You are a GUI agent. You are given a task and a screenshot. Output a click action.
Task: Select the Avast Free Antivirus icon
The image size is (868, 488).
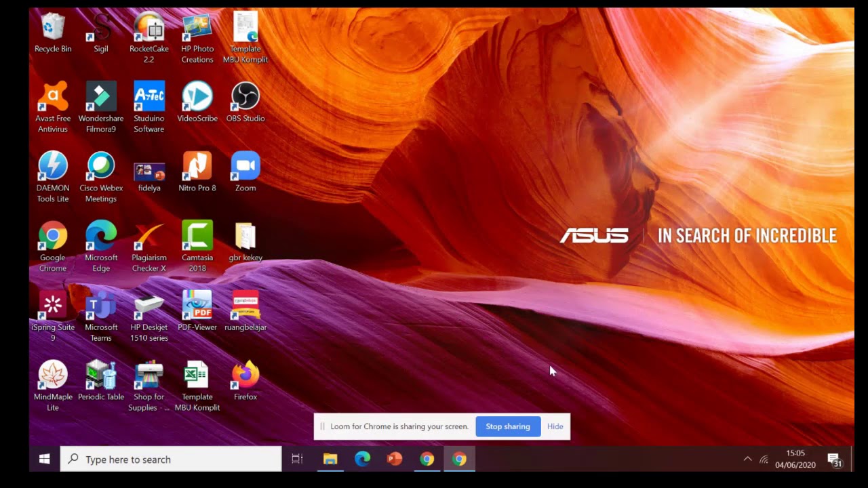pos(53,107)
